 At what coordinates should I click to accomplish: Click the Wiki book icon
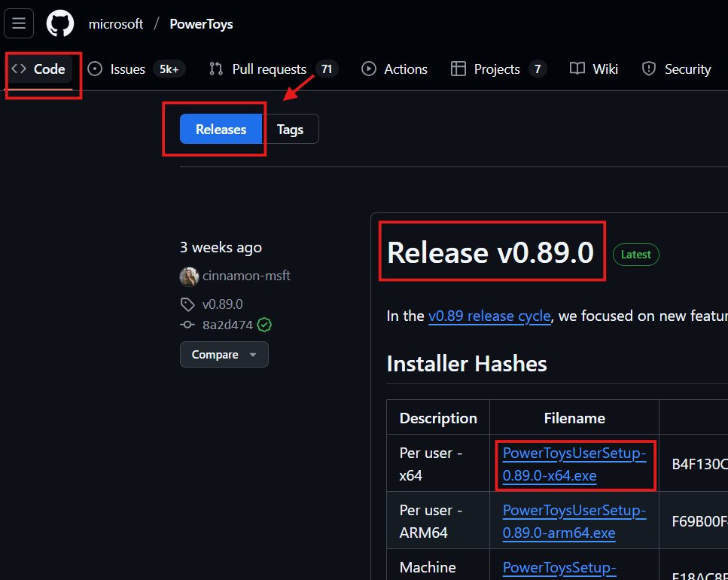coord(577,69)
